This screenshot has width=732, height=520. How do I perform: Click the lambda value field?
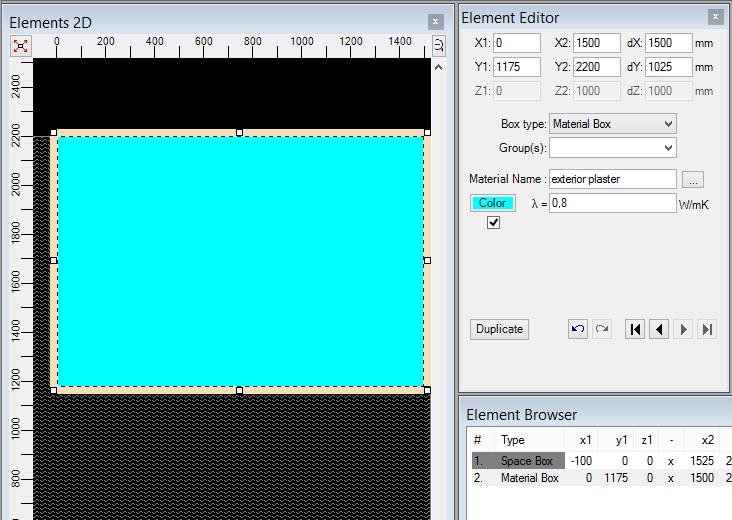tap(612, 203)
